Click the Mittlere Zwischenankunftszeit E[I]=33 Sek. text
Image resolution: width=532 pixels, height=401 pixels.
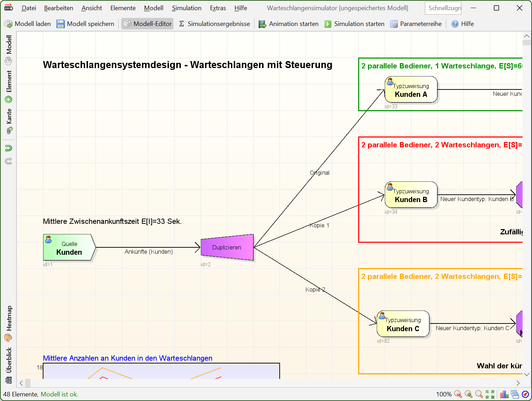pyautogui.click(x=112, y=221)
